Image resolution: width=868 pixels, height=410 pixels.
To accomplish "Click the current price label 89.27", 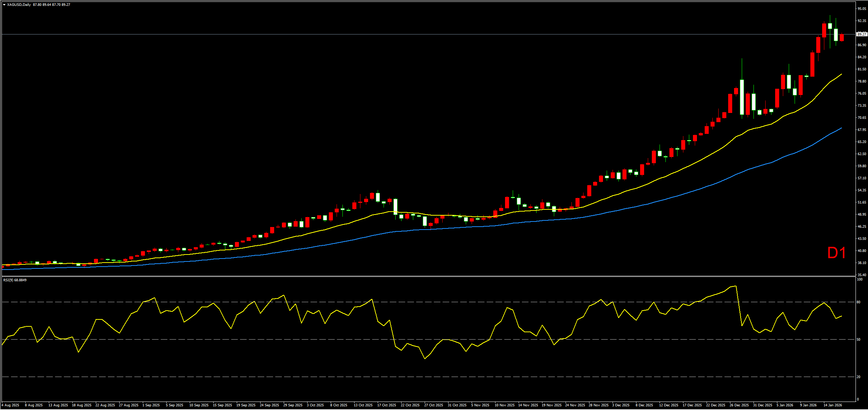I will (x=861, y=34).
